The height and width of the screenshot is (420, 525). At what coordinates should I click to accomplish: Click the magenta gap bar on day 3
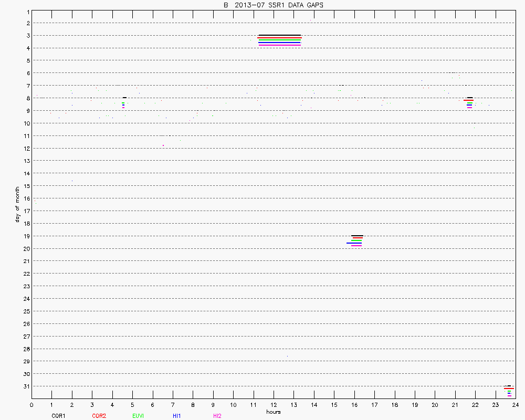tap(279, 45)
